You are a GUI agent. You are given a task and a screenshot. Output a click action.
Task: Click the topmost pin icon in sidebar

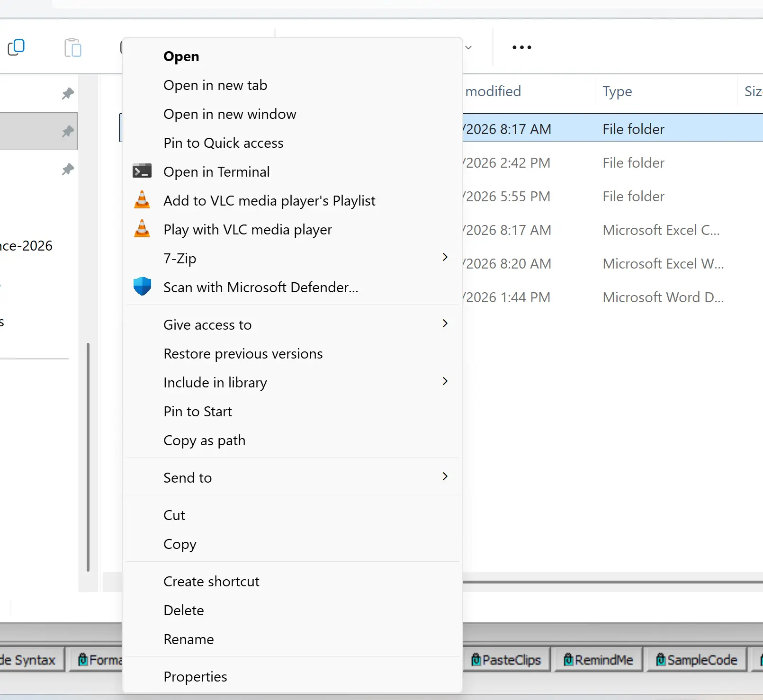[x=68, y=93]
